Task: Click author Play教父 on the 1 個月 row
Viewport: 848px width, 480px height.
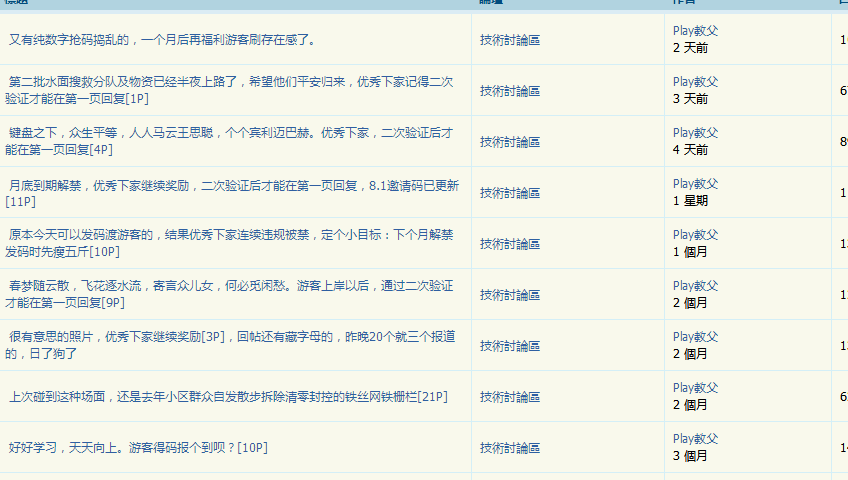Action: point(696,235)
